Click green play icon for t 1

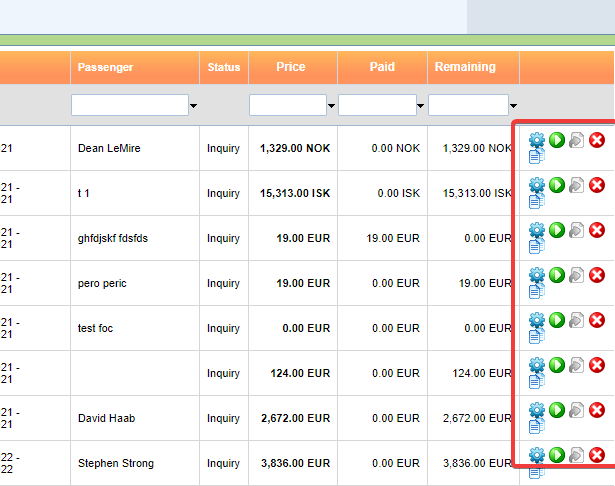pyautogui.click(x=557, y=185)
